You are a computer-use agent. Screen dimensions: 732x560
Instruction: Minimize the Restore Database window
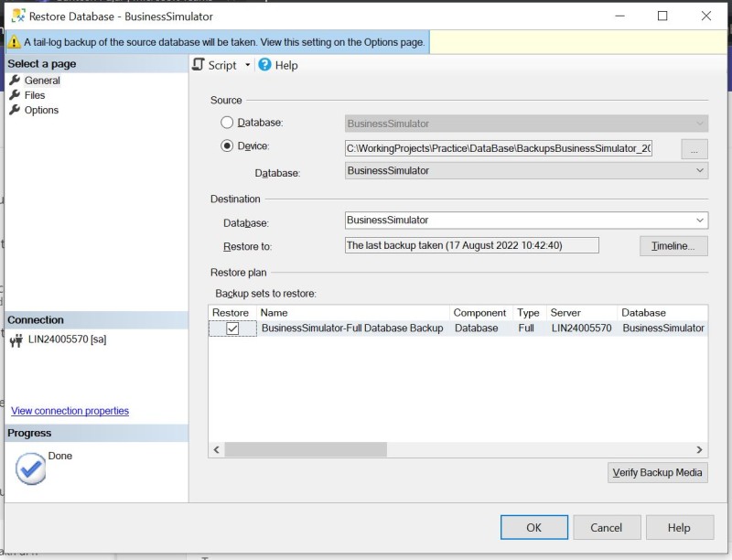pos(620,16)
